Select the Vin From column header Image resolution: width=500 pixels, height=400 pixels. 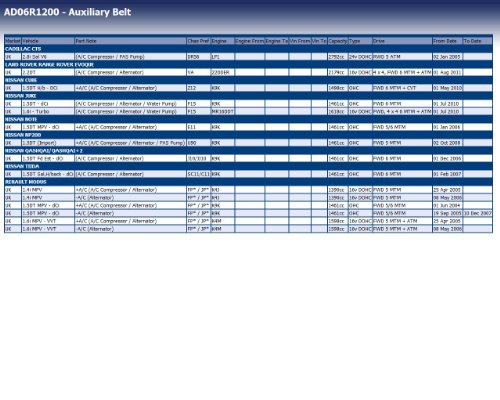pyautogui.click(x=300, y=41)
